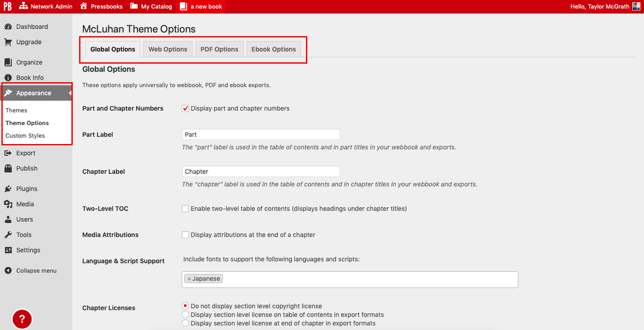This screenshot has width=644, height=330.
Task: Click the 'Two-Level TOC' setting label
Action: 105,209
